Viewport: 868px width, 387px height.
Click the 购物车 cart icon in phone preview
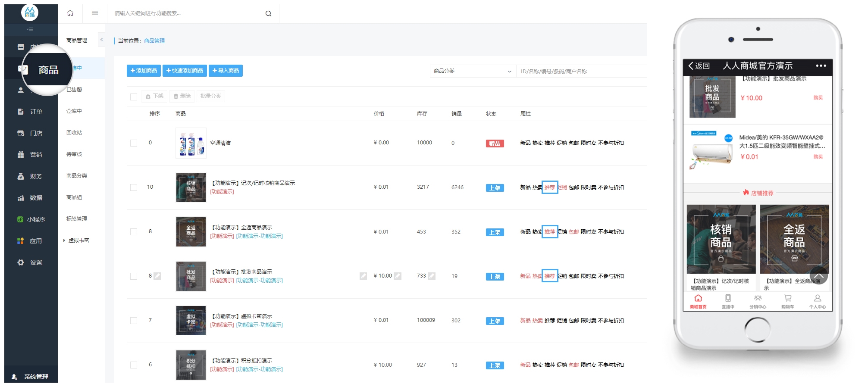tap(787, 298)
